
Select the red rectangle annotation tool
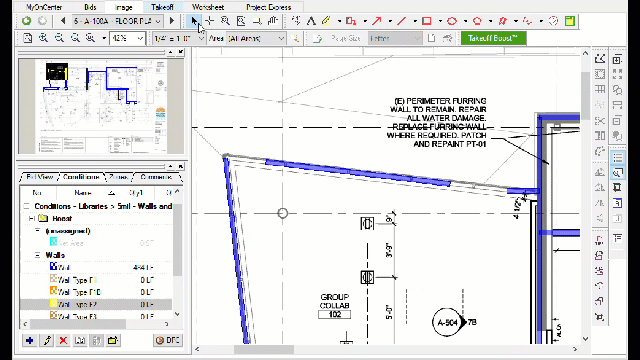[x=427, y=21]
